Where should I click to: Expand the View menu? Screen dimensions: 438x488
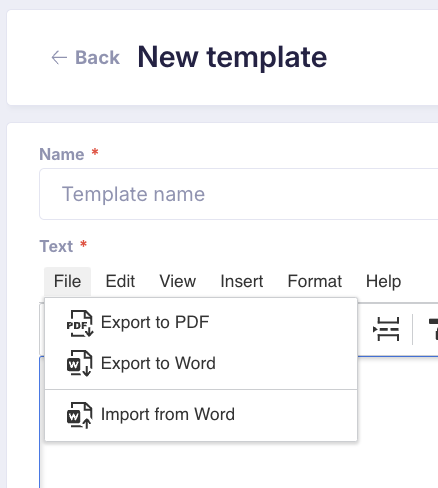click(x=178, y=281)
